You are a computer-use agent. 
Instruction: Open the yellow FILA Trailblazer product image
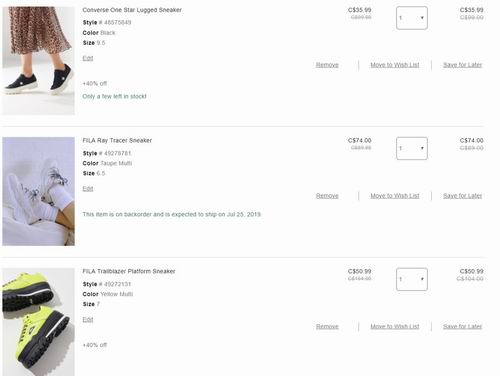click(x=39, y=322)
